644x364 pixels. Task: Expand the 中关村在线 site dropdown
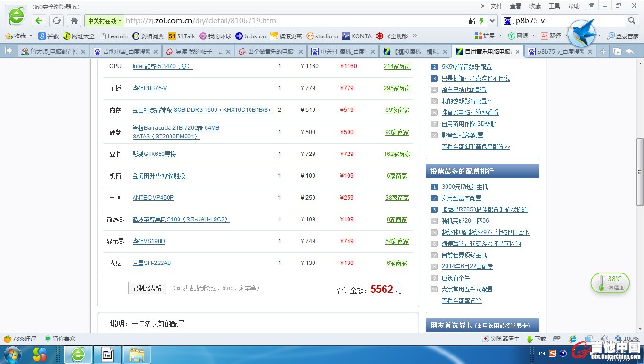(x=120, y=21)
